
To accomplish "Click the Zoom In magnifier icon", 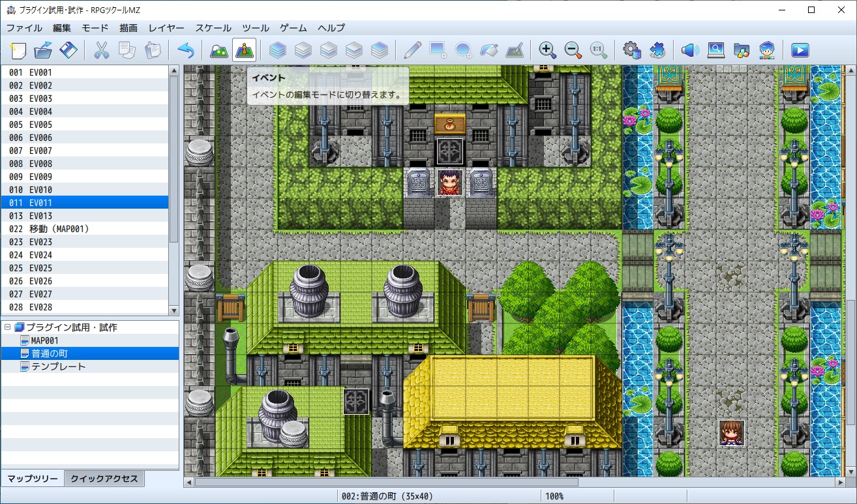I will click(547, 50).
